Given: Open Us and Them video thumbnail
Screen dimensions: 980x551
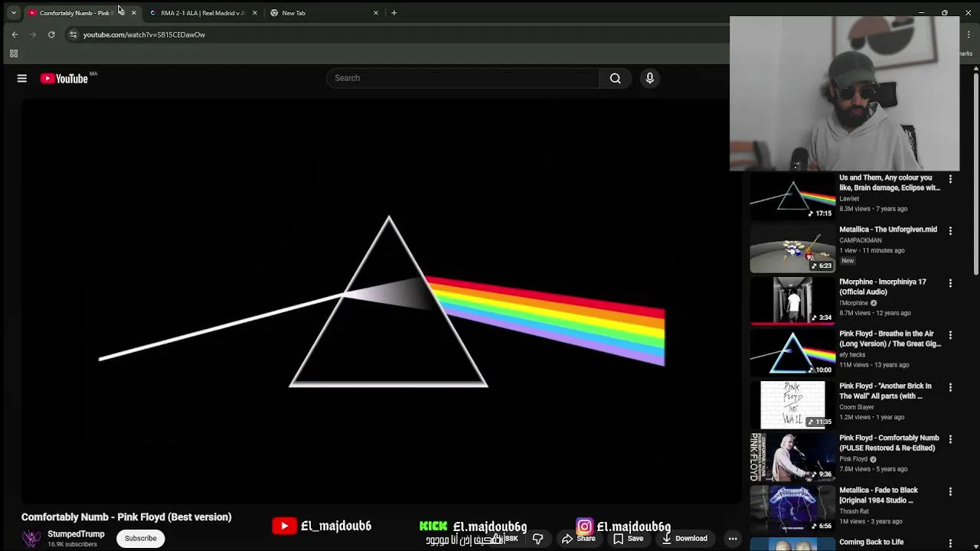Looking at the screenshot, I should [x=792, y=197].
